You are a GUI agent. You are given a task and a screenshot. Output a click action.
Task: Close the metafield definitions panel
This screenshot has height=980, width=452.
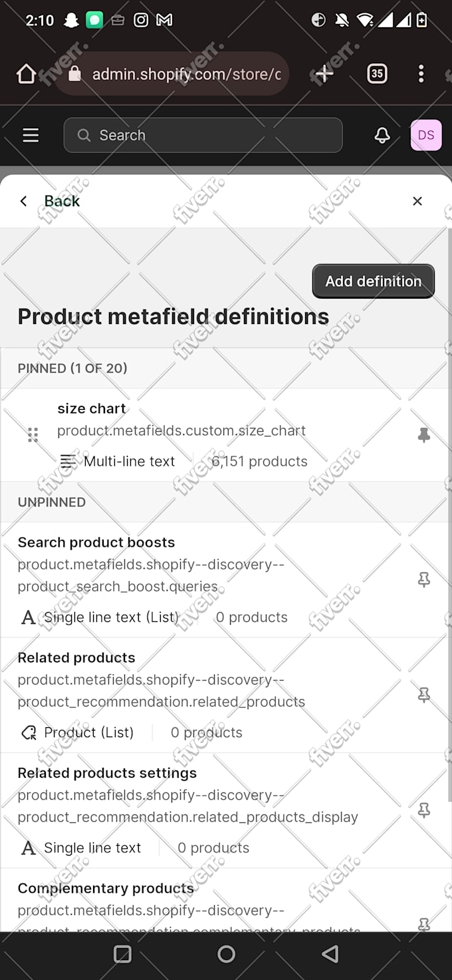(417, 201)
